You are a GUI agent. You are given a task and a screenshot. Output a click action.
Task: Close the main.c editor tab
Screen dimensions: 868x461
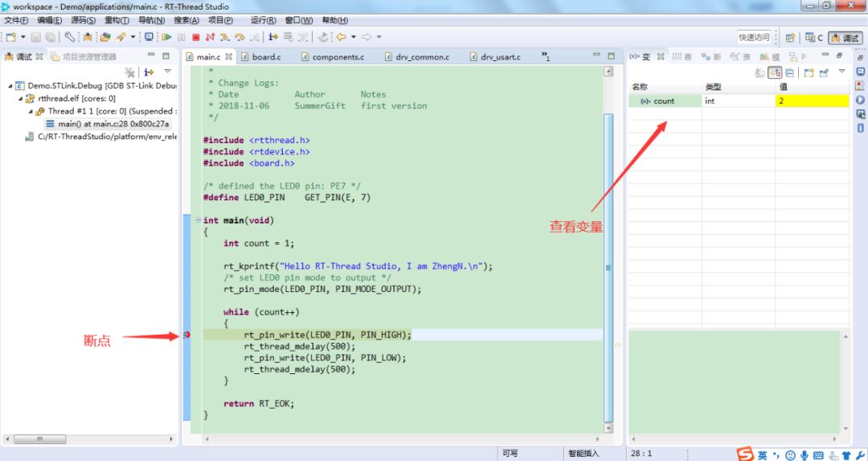click(x=228, y=56)
